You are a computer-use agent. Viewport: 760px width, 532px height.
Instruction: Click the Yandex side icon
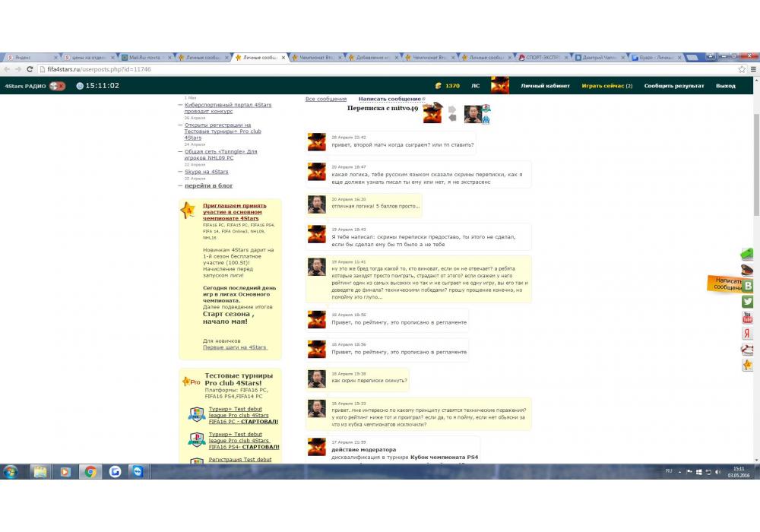748,334
